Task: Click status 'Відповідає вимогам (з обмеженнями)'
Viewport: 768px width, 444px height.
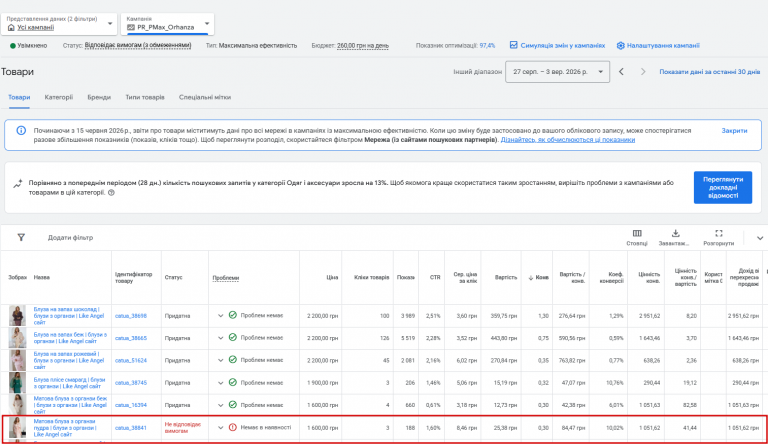Action: (138, 45)
